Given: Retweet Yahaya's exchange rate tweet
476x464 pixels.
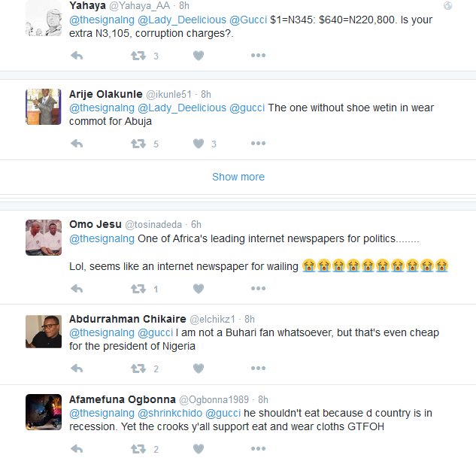Looking at the screenshot, I should 138,56.
